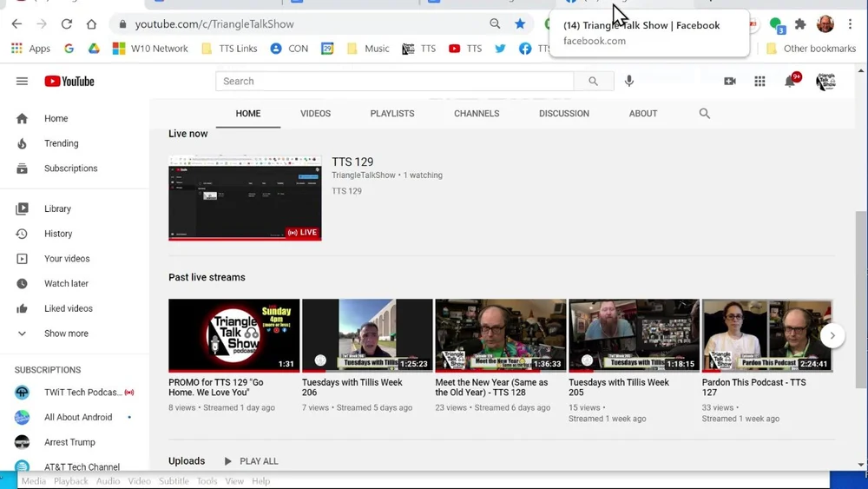
Task: Open Tuesdays with Tillis Week 205 thumbnail
Action: coord(635,335)
